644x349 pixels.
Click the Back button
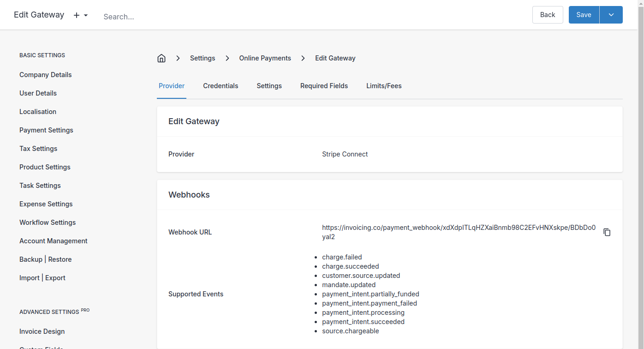click(x=548, y=15)
